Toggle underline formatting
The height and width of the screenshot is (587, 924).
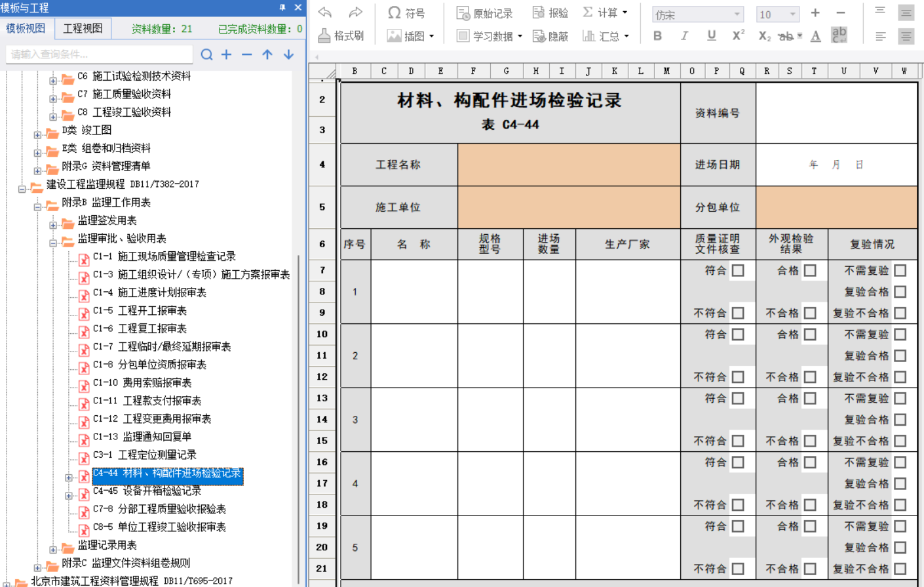pos(711,35)
